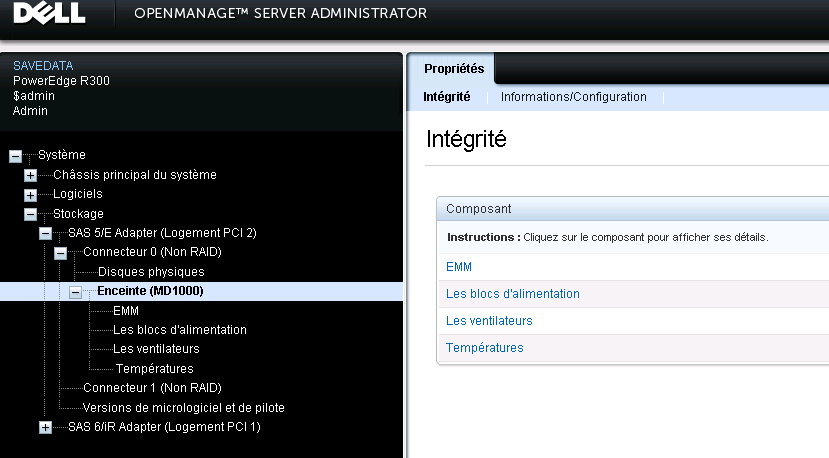Screen dimensions: 829x458
Task: Collapse SAS 5/E Adapter node
Action: [x=45, y=233]
